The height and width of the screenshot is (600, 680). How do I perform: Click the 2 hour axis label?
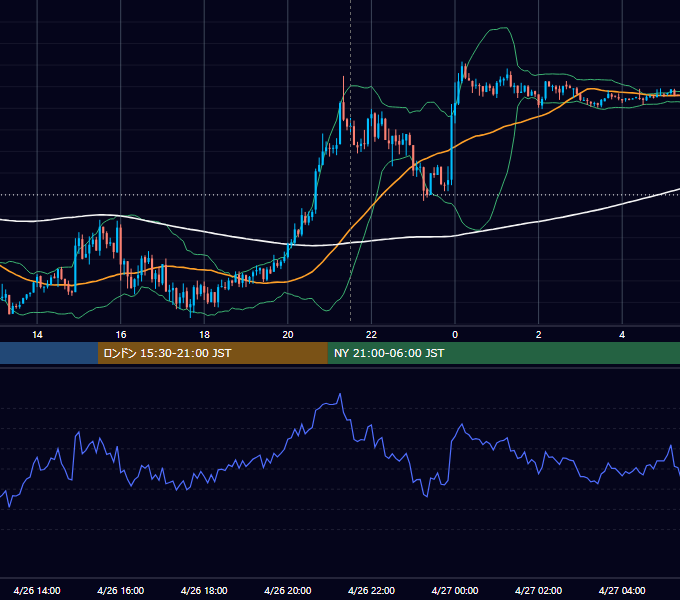click(x=539, y=335)
